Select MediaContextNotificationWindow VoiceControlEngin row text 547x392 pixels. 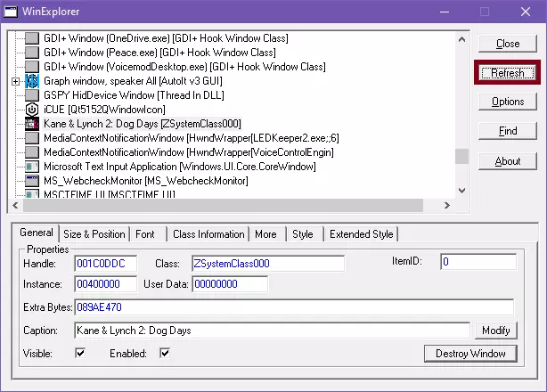[189, 152]
